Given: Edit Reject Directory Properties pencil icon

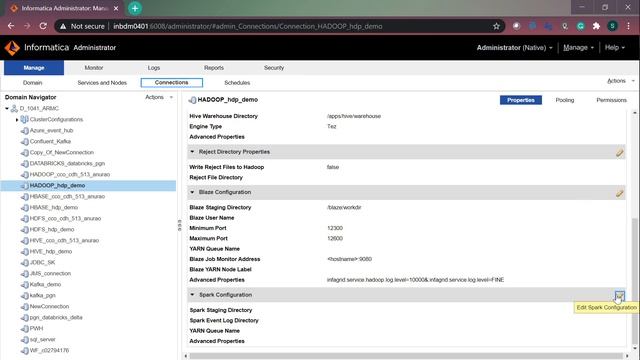Looking at the screenshot, I should click(620, 152).
